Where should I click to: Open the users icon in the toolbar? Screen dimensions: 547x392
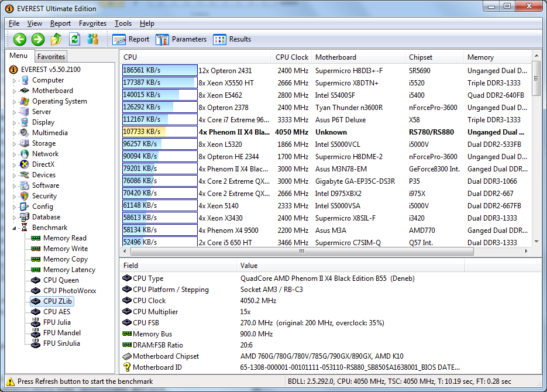click(93, 39)
